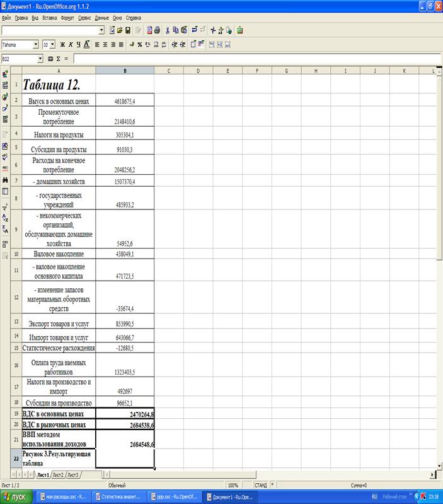443x504 pixels.
Task: Toggle centered horizontal alignment
Action: (105, 45)
